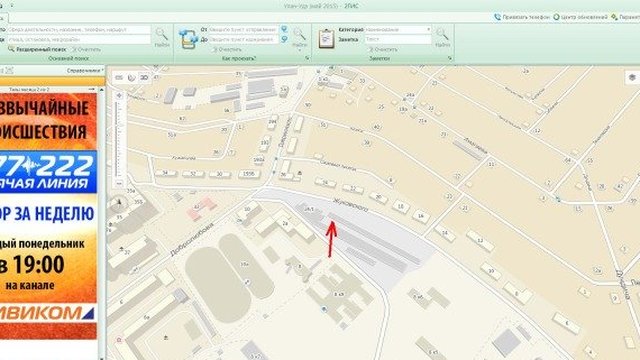Click the Параметры settings icon

614,17
